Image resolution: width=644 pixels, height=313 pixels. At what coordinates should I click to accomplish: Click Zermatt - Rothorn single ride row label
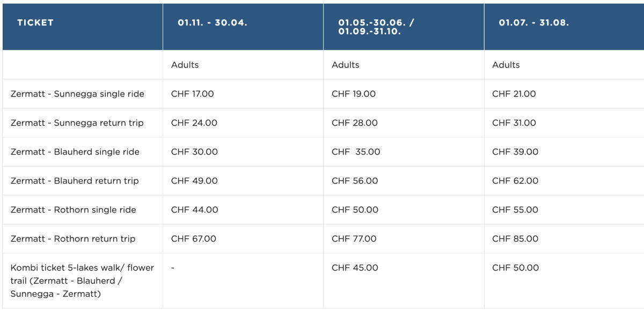(74, 210)
